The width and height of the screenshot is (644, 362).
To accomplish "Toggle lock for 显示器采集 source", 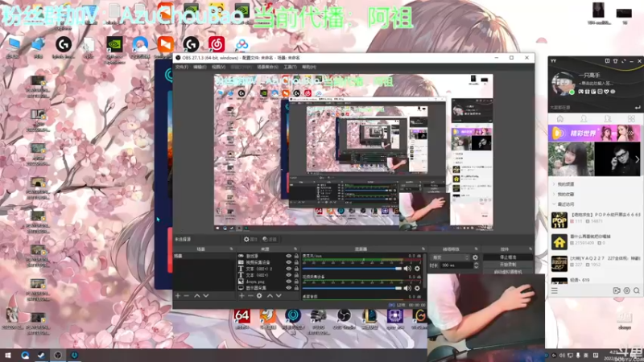I will [x=296, y=288].
